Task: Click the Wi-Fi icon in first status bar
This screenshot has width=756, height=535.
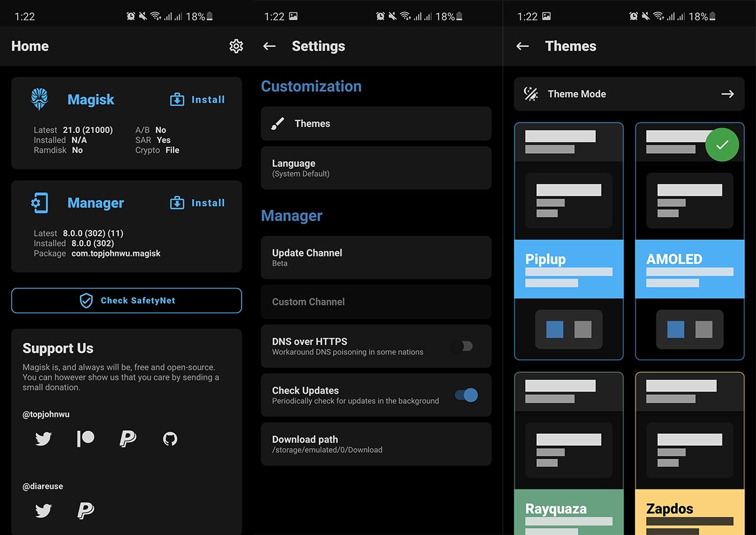Action: [x=156, y=17]
